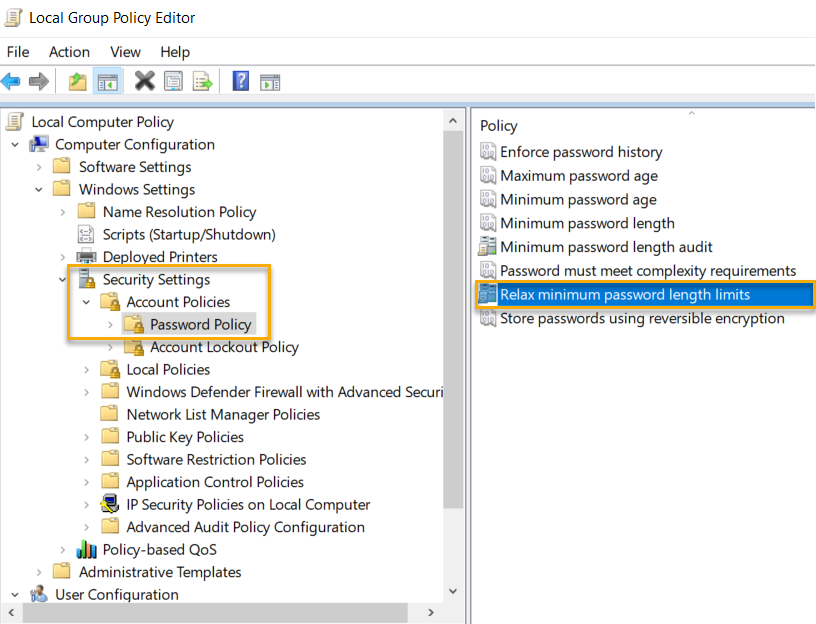Toggle the Show/Hide Console Tree icon
This screenshot has width=816, height=624.
point(107,81)
